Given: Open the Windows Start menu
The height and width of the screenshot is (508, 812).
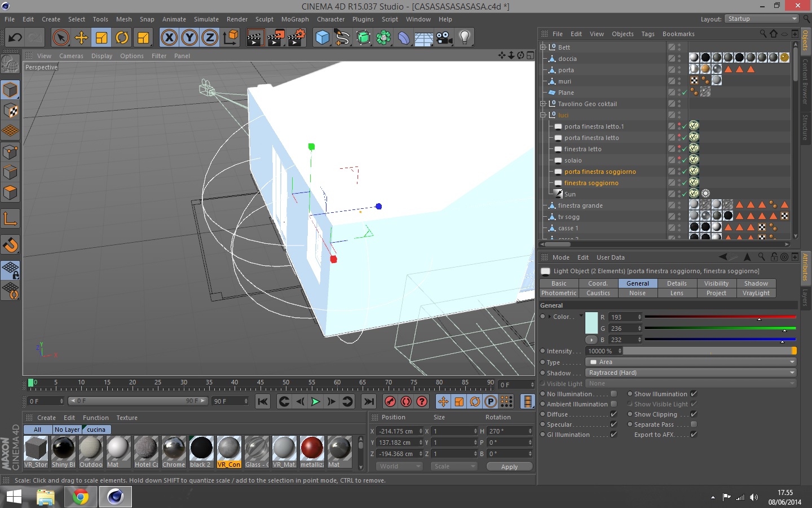Looking at the screenshot, I should tap(14, 497).
